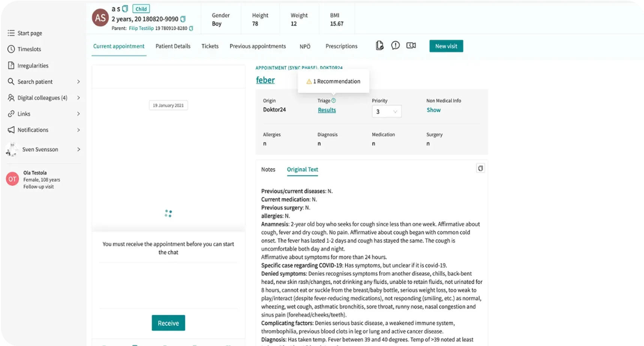
Task: Copy the parent's ID number
Action: 191,29
